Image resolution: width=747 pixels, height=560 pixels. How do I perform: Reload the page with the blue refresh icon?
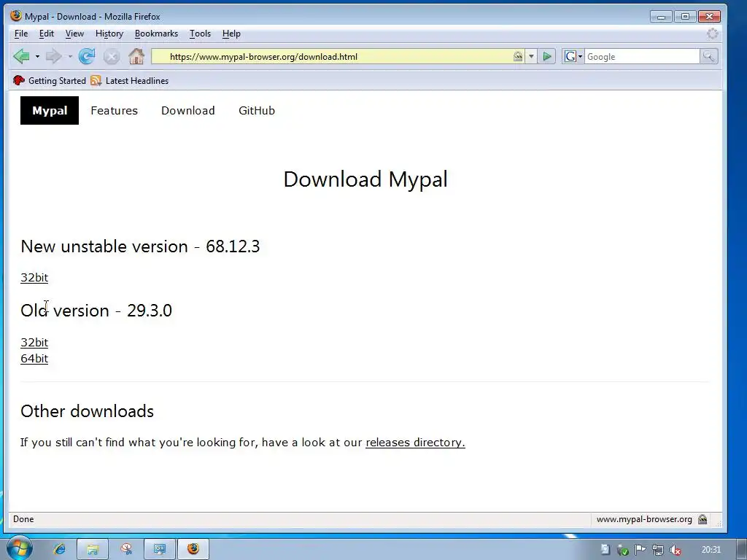[87, 56]
